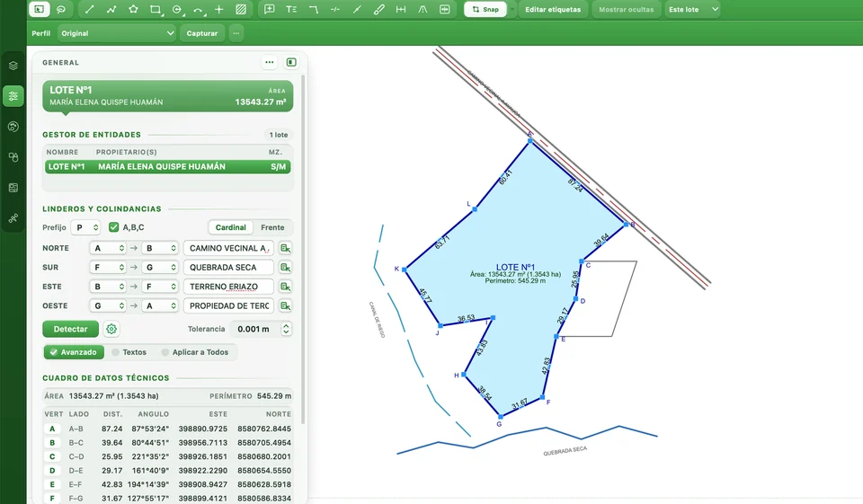Select LOTE N°1 row in entity list
The height and width of the screenshot is (504, 863).
tap(167, 167)
